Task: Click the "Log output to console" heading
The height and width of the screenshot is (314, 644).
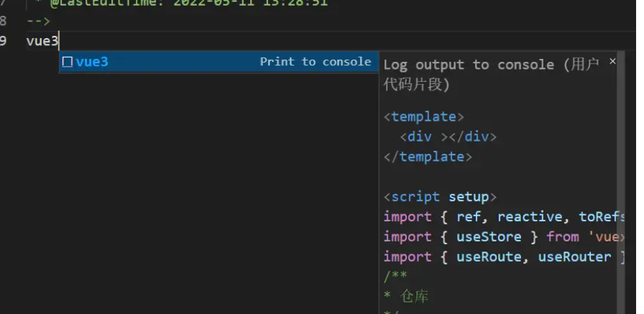Action: coord(469,65)
